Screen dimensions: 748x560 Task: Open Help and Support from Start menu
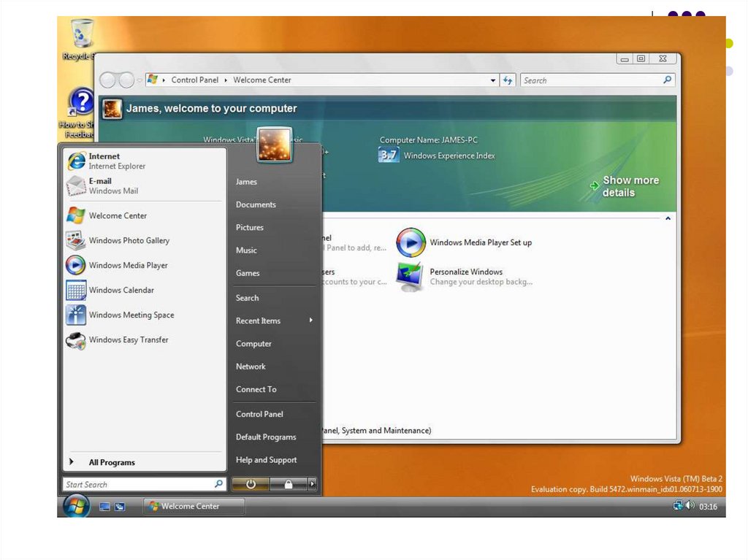pos(266,460)
